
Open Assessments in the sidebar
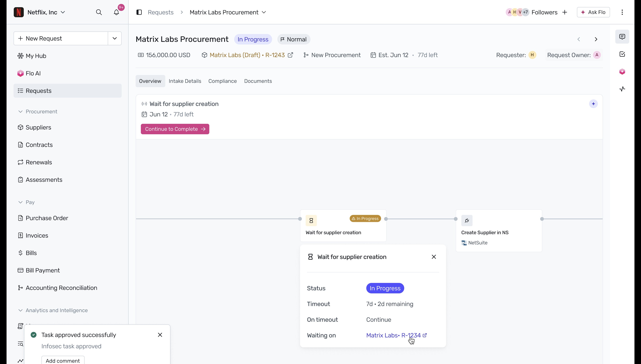pos(68,180)
